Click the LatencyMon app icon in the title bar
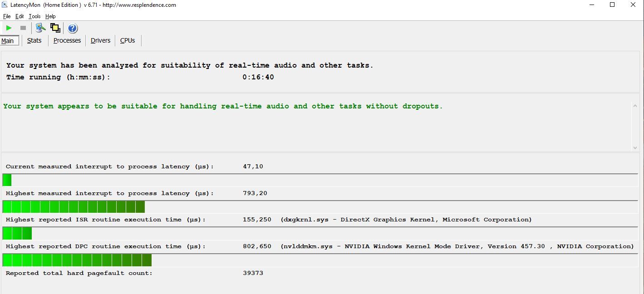The image size is (644, 294). pos(5,5)
